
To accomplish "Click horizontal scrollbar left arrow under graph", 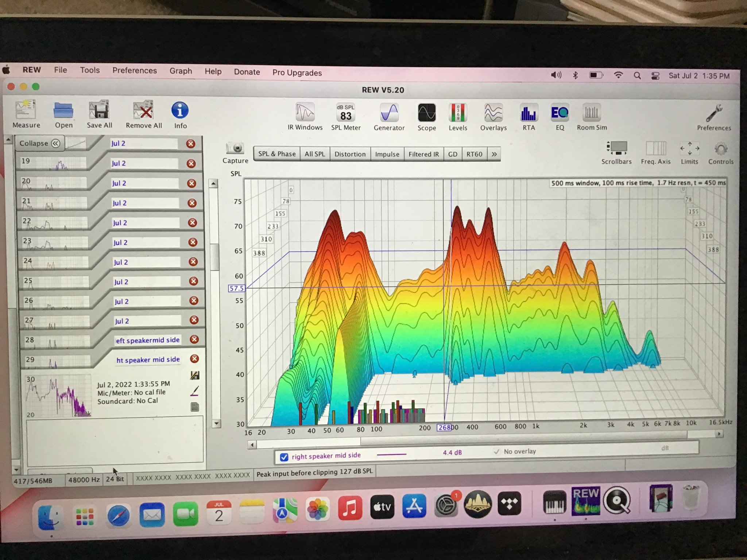I will pos(252,445).
